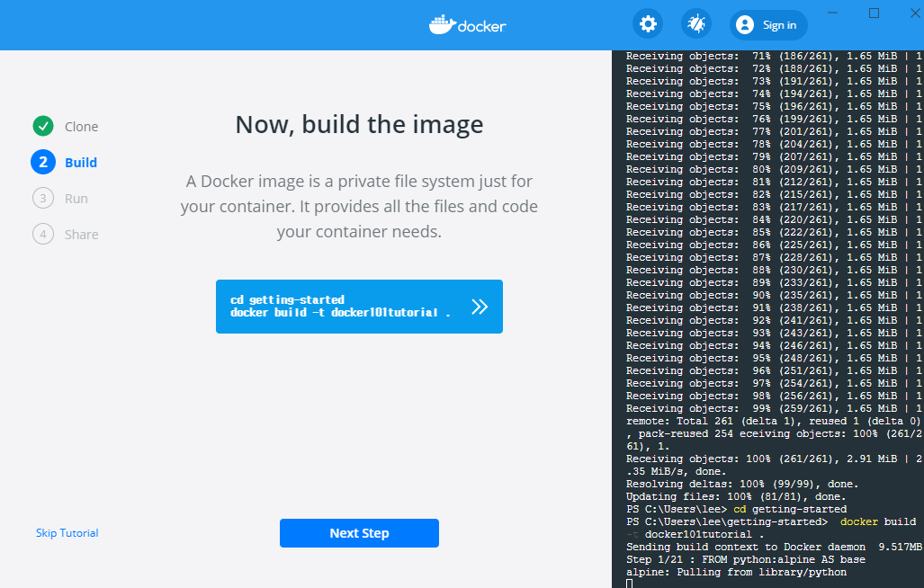924x588 pixels.
Task: Click 'alpine: Pulling from library/python' line
Action: coord(736,572)
